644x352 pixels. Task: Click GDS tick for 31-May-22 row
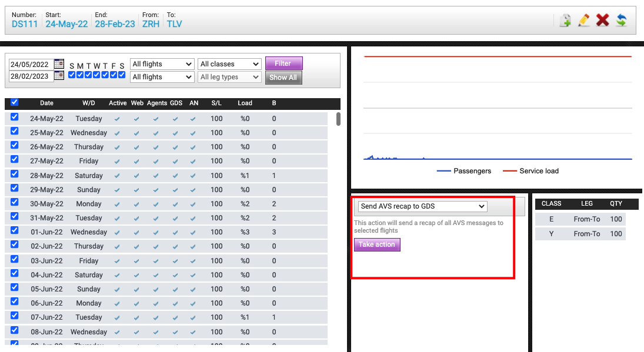click(x=175, y=219)
